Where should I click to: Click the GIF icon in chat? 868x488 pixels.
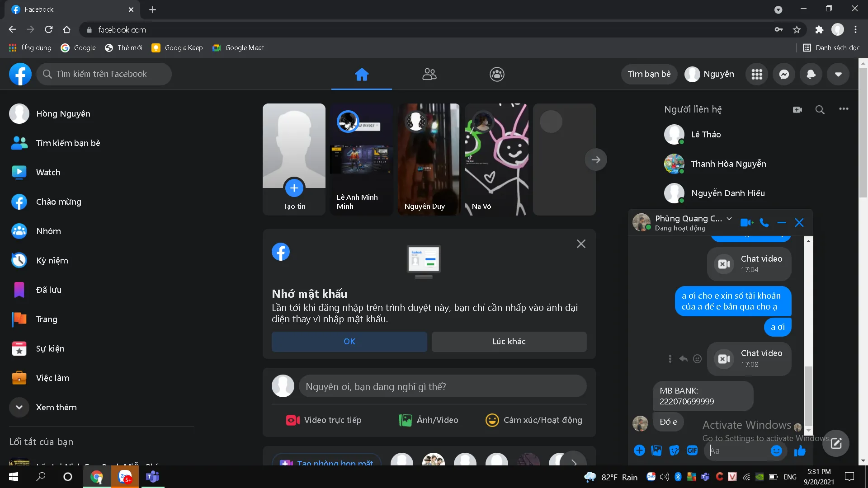(x=692, y=450)
